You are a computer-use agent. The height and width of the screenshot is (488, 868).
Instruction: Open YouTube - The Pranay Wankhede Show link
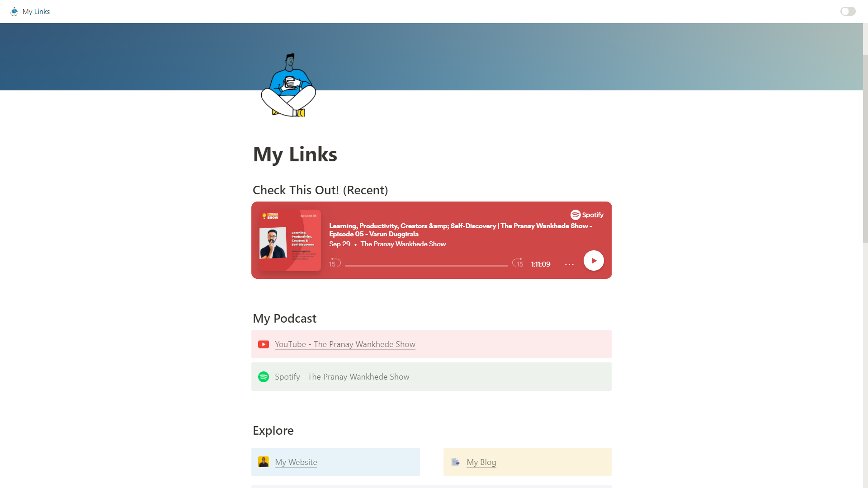(345, 344)
